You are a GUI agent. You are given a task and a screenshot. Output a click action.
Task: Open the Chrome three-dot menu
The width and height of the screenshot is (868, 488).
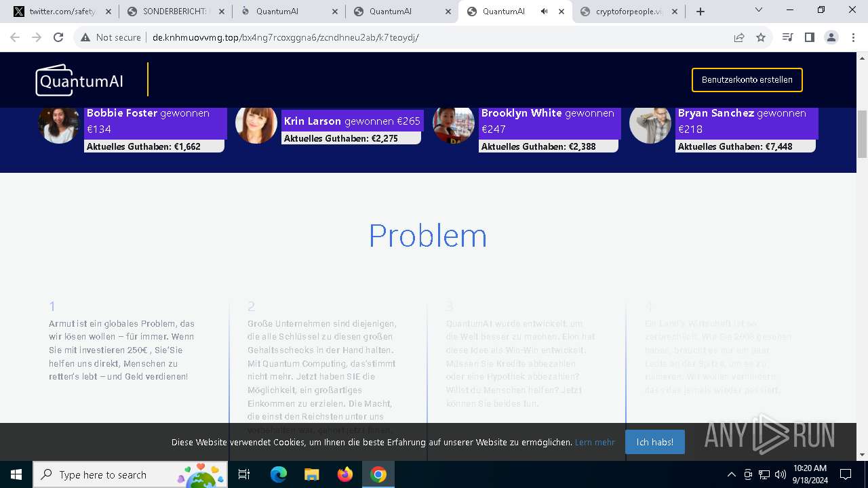tap(852, 37)
